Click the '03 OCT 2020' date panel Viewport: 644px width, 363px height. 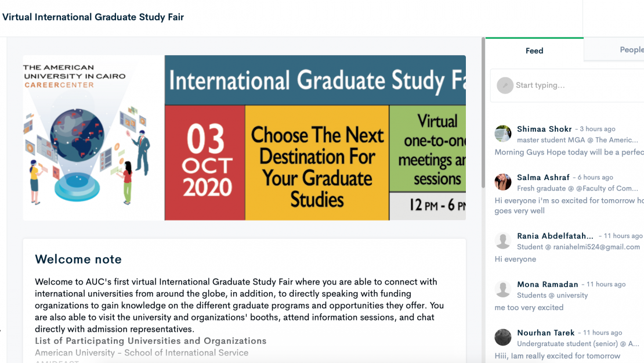[205, 163]
